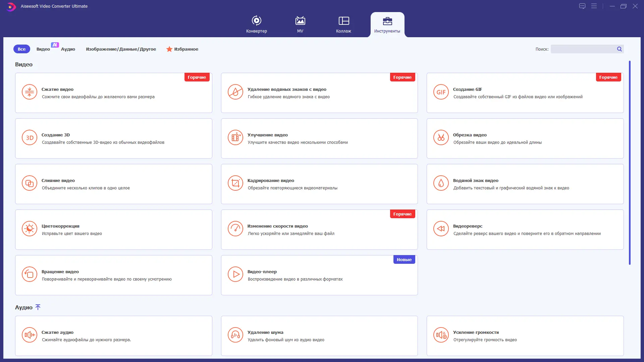
Task: Open the hamburger menu in the title bar
Action: tap(594, 6)
